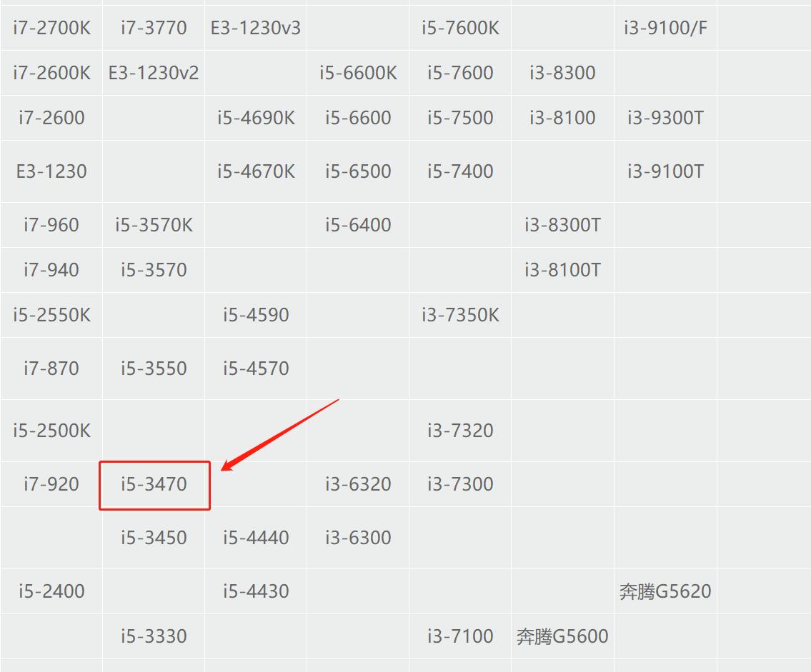Select the i5-2400 cell
The width and height of the screenshot is (811, 672).
51,592
